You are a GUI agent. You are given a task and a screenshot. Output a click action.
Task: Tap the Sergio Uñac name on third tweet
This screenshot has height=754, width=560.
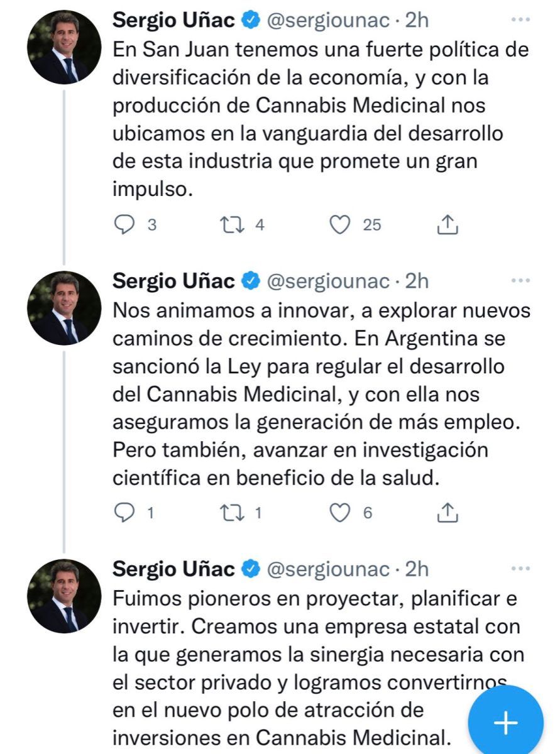173,569
